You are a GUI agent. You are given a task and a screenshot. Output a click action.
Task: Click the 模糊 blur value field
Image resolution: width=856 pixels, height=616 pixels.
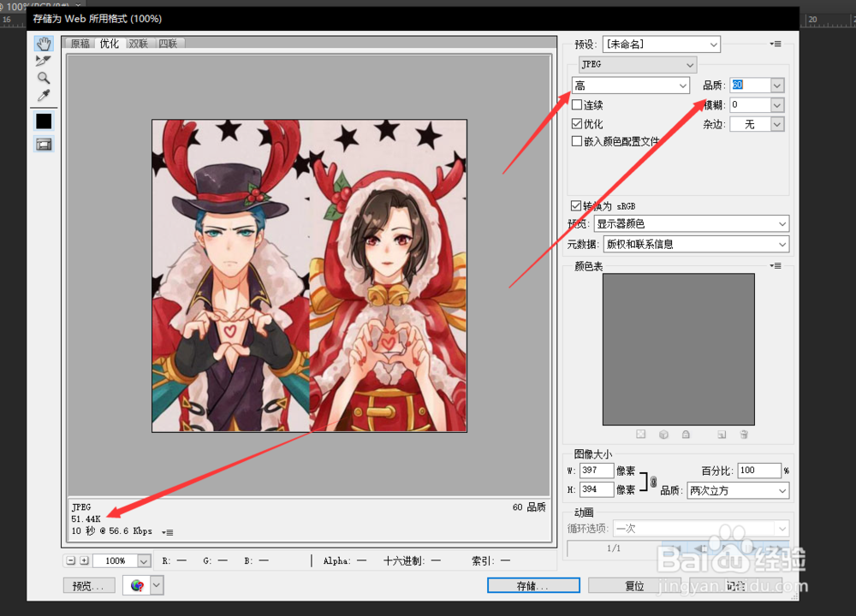(x=750, y=104)
